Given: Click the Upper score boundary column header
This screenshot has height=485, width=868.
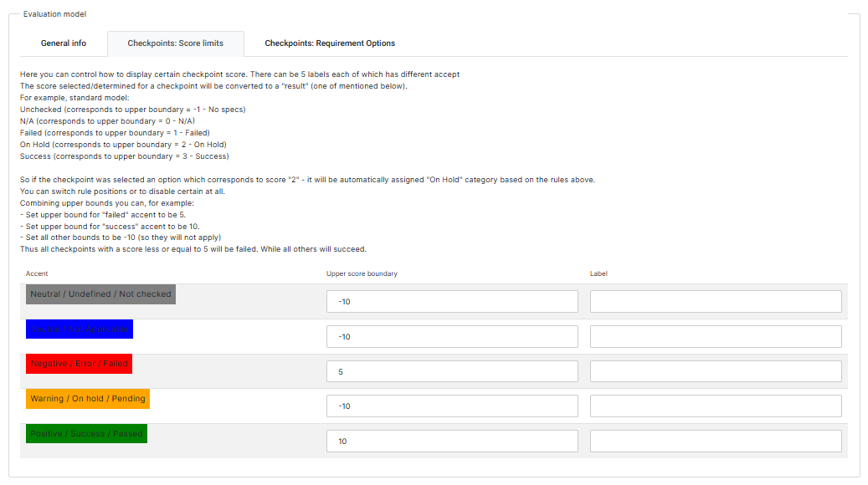Looking at the screenshot, I should 362,273.
